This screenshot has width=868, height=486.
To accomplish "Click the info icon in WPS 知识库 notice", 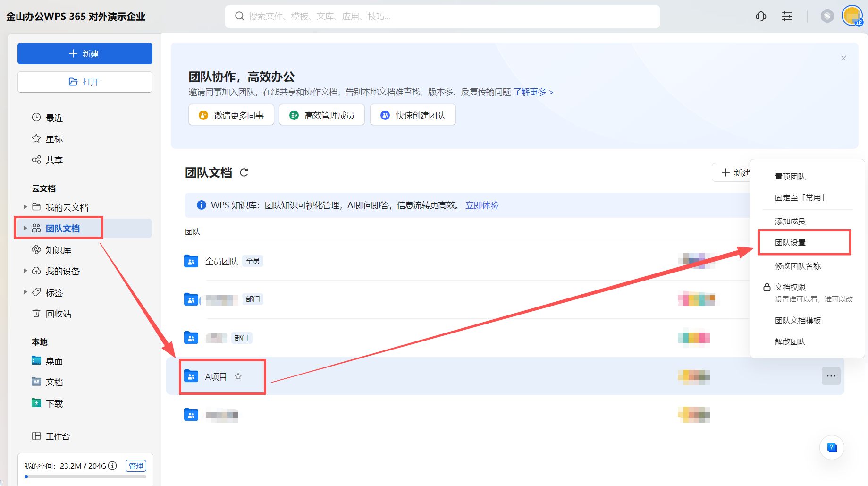I will point(202,205).
